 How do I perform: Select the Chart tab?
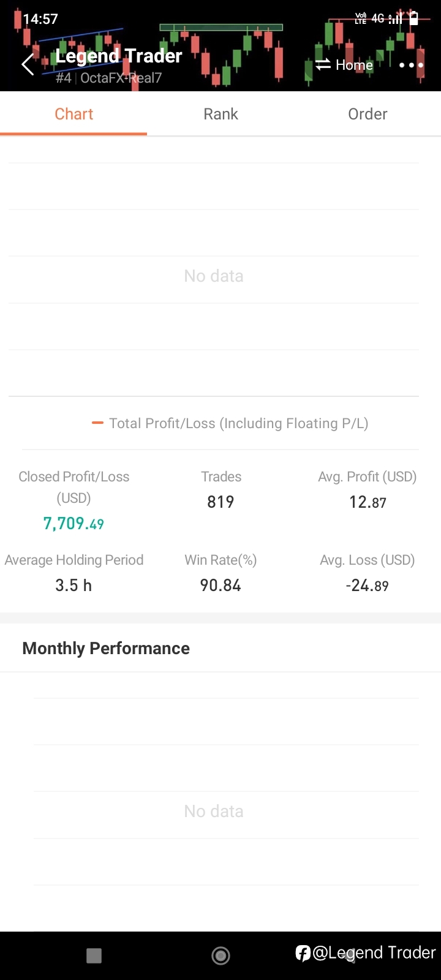pyautogui.click(x=73, y=114)
